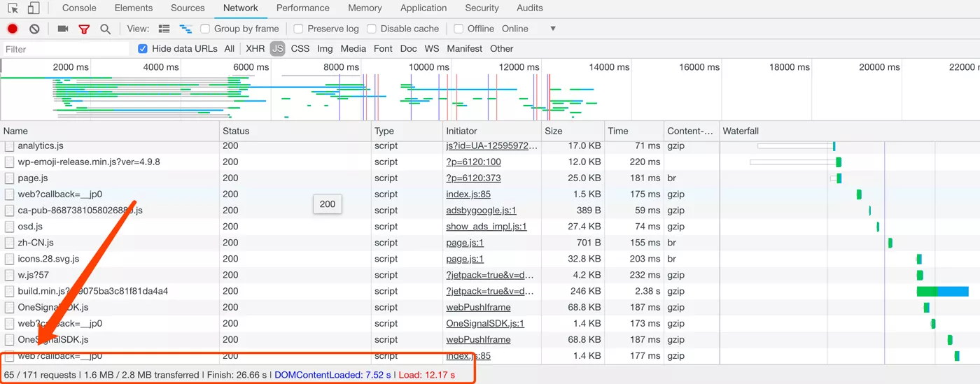
Task: Switch to the Elements tab
Action: tap(133, 8)
